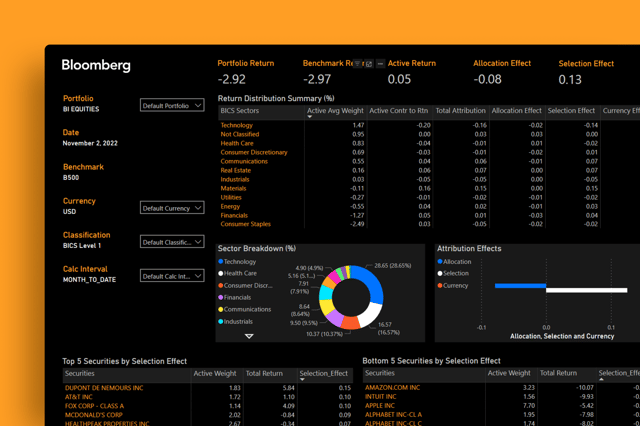Click the Bloomberg logo

[96, 65]
